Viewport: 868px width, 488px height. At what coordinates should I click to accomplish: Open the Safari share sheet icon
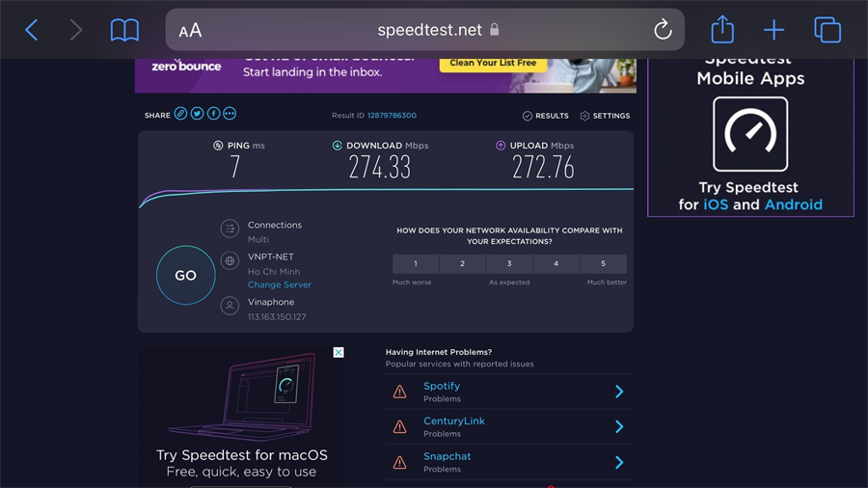(722, 29)
